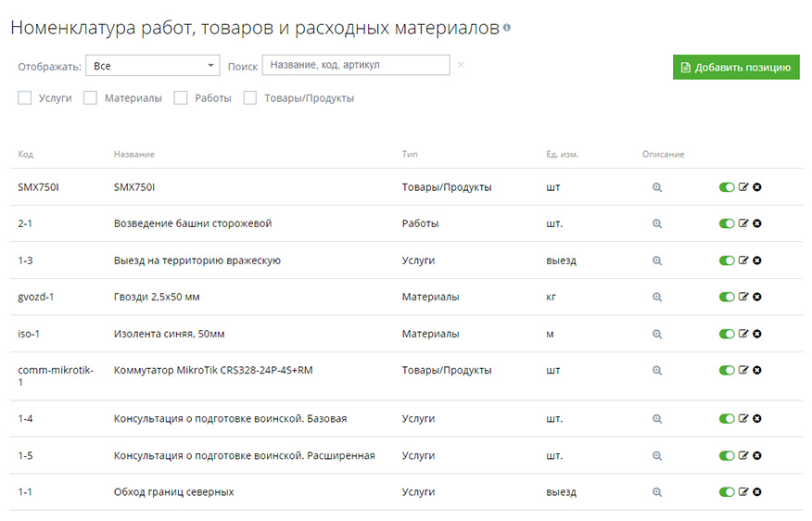Clear search with the X icon
This screenshot has height=521, width=812.
click(x=461, y=65)
